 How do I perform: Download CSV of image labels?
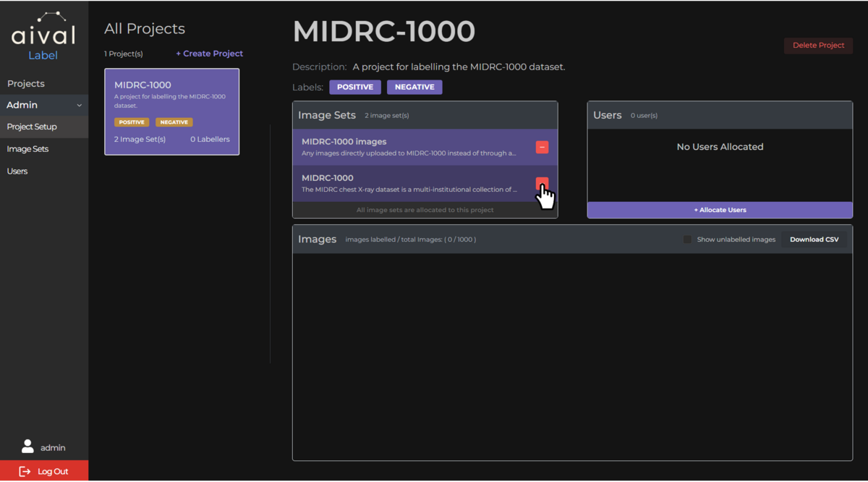(814, 240)
